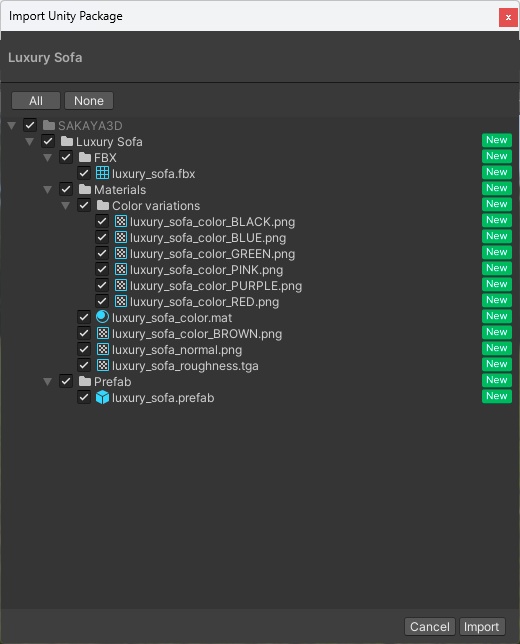Select the FBX folder entry

tap(105, 158)
